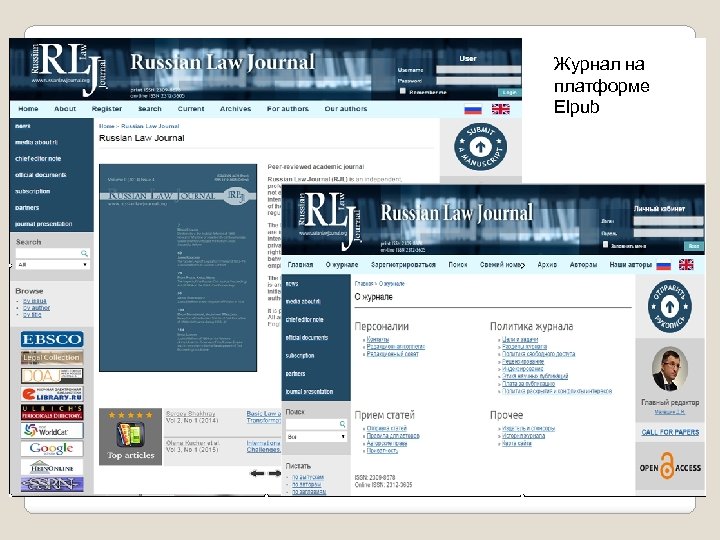Click UK flag in the Russian-language window
720x540 pixels.
[x=686, y=265]
